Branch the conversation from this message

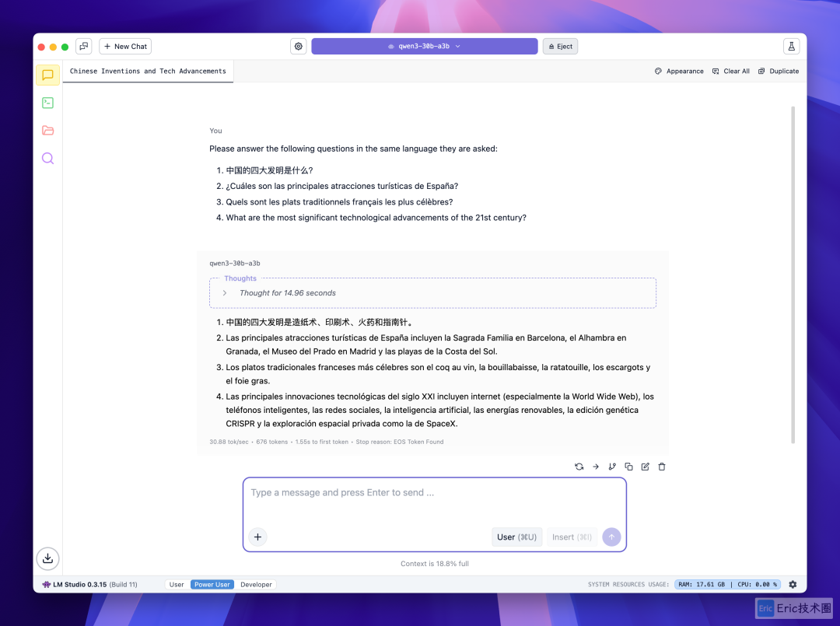tap(612, 467)
